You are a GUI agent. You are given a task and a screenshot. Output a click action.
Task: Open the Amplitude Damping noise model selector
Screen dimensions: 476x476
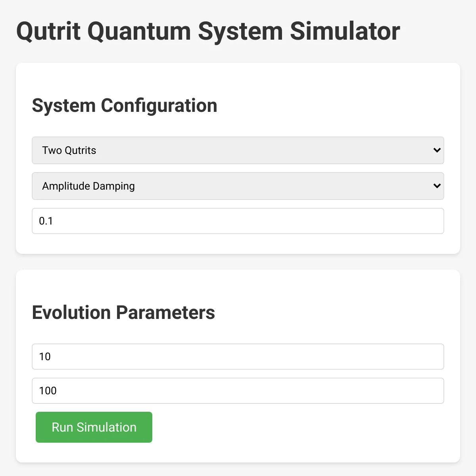(238, 186)
